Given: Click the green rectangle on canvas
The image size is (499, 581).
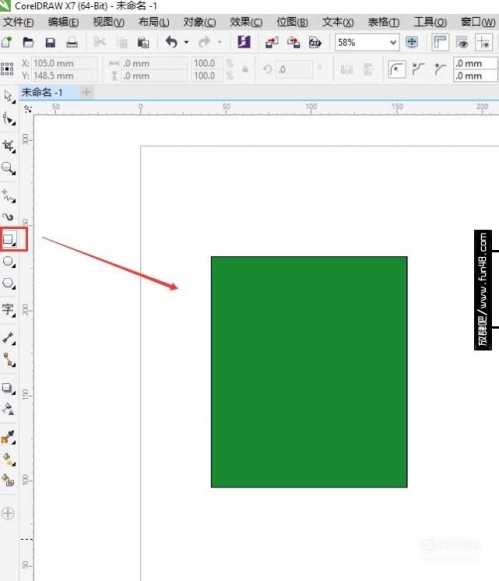Looking at the screenshot, I should coord(309,372).
